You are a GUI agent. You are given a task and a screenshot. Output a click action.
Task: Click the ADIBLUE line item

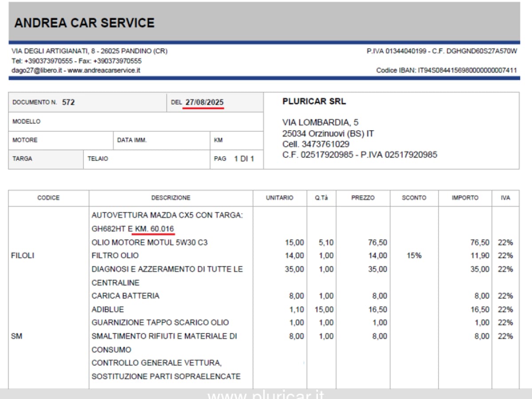click(108, 309)
